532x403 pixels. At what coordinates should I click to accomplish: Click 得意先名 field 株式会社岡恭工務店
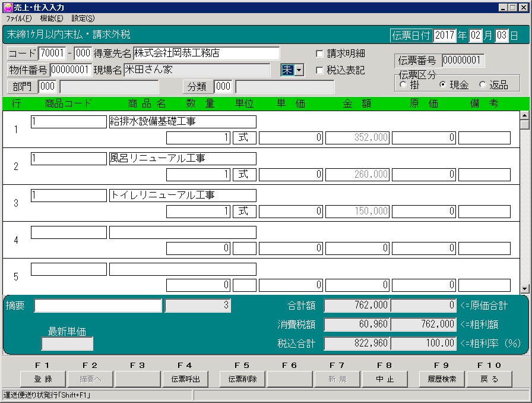[206, 53]
